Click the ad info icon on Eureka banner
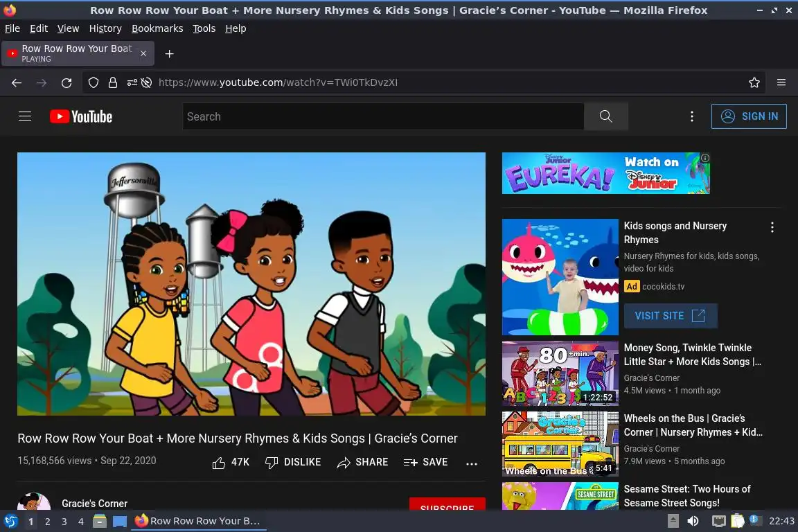This screenshot has height=532, width=798. [705, 158]
